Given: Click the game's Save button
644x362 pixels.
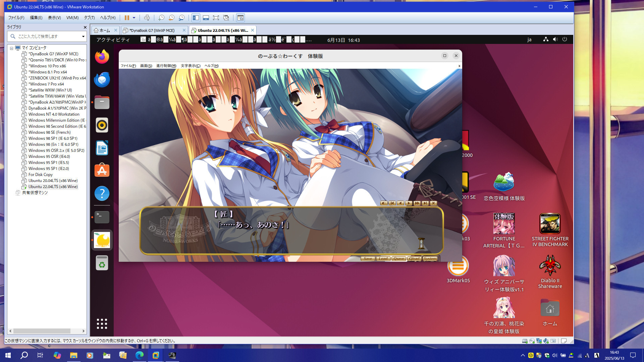Looking at the screenshot, I should 368,258.
